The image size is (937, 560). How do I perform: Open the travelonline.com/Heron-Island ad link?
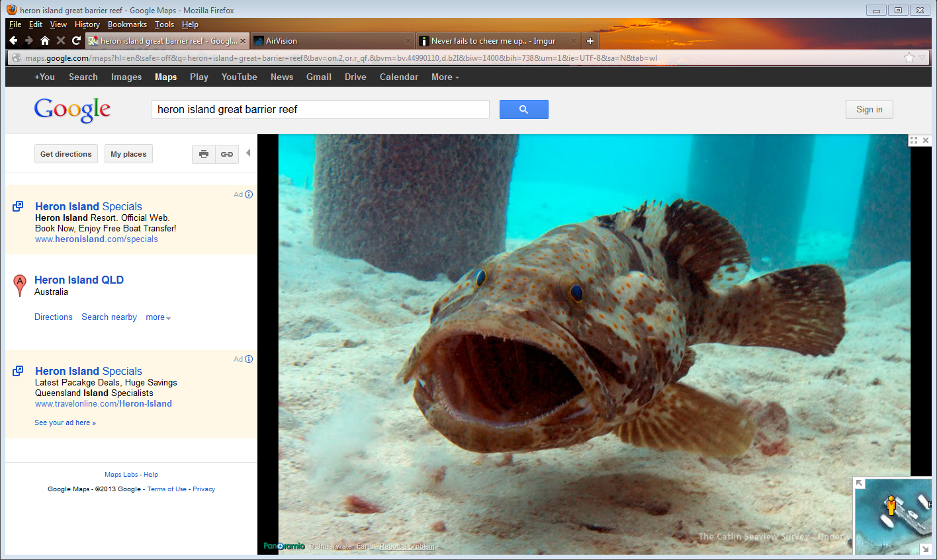[x=103, y=404]
